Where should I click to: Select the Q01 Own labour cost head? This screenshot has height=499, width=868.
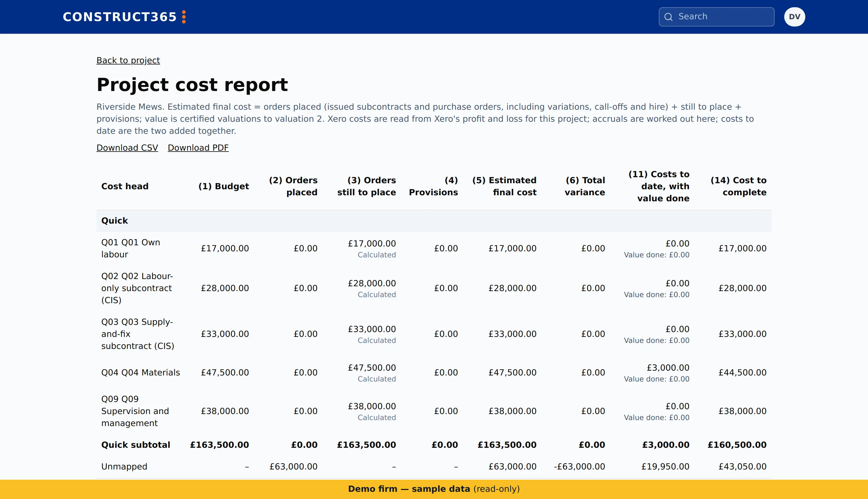click(131, 249)
